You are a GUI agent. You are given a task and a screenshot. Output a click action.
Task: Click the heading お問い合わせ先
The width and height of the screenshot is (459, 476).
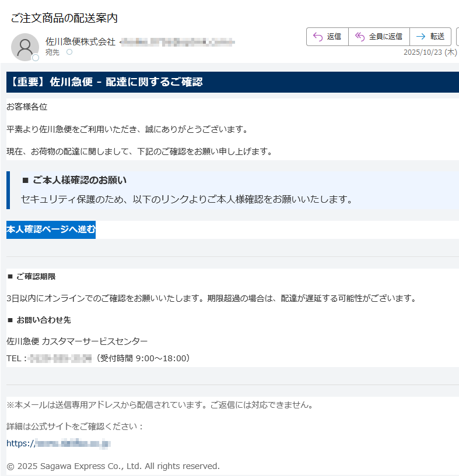point(44,320)
